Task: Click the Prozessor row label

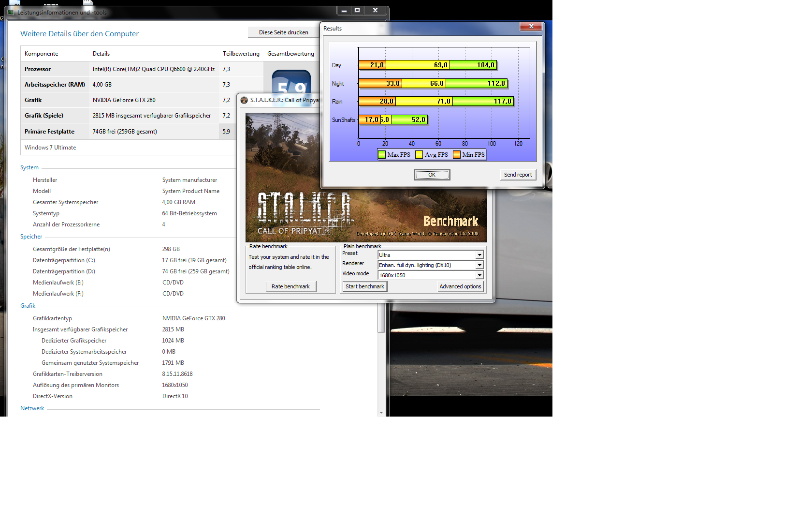Action: [38, 69]
